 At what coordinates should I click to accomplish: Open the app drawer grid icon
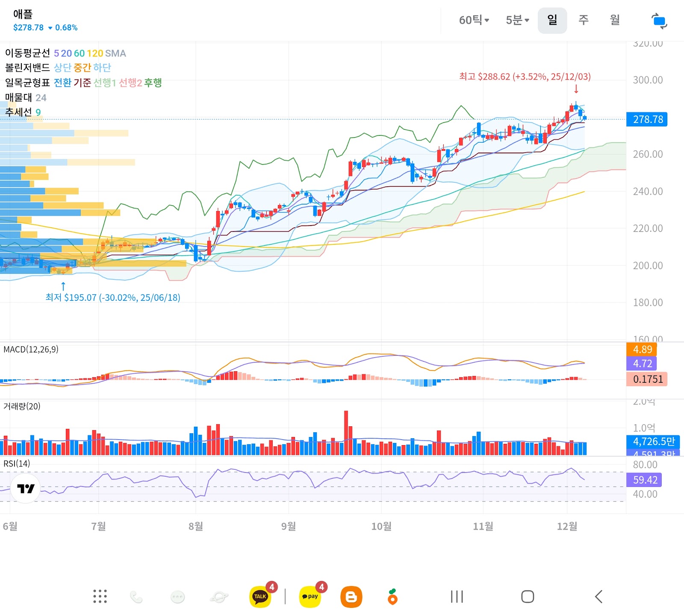click(x=100, y=596)
